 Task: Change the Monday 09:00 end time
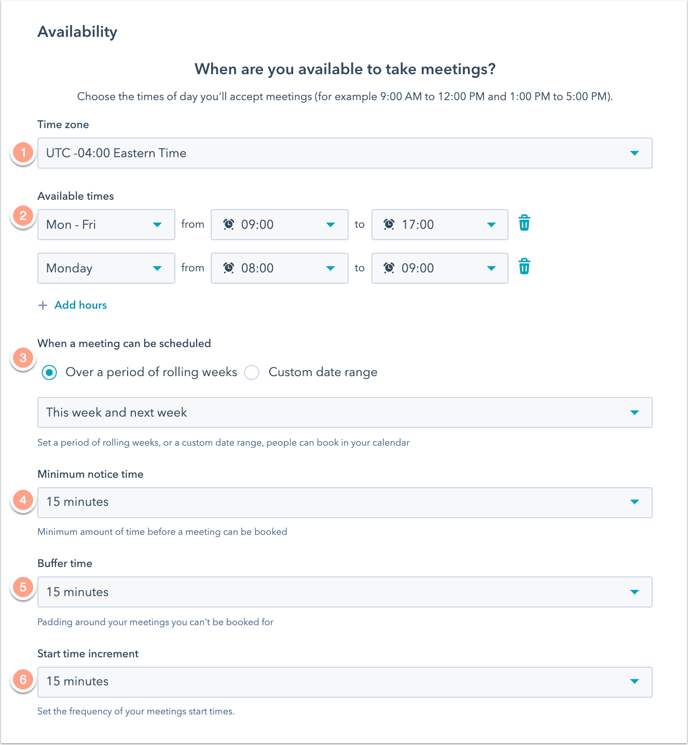(440, 268)
